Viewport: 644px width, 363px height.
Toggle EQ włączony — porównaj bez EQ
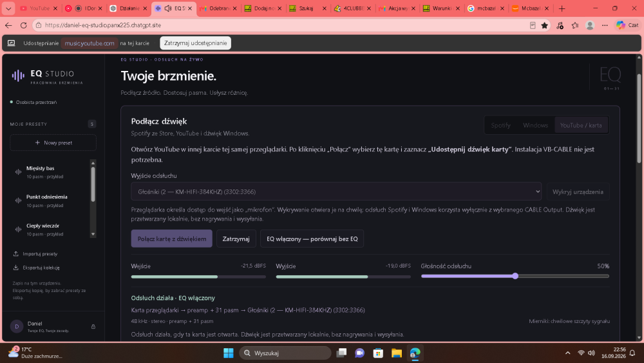click(x=312, y=239)
